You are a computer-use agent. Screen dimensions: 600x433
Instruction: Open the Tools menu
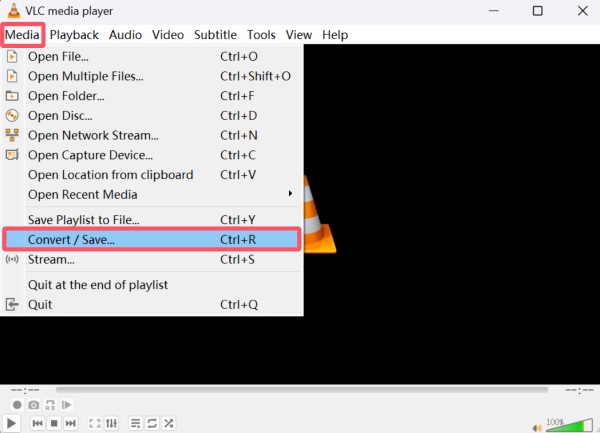coord(261,34)
